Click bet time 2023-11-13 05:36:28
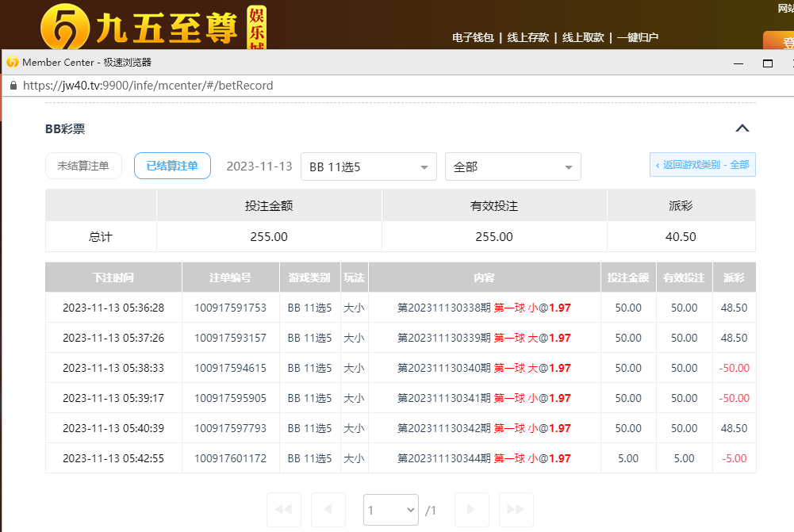 113,308
